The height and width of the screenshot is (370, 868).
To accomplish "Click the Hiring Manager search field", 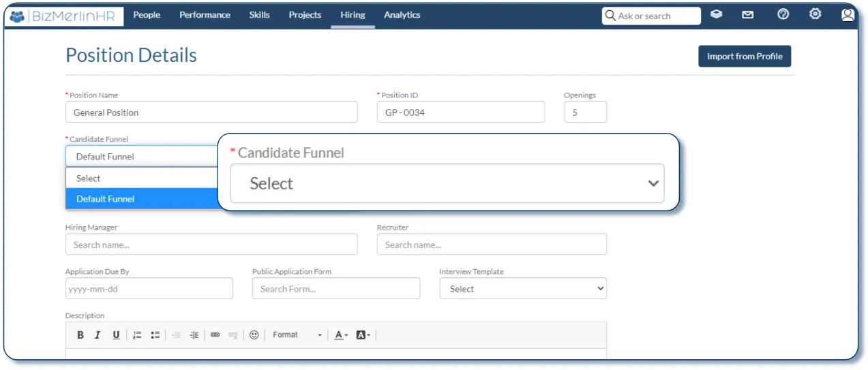I will pos(211,244).
